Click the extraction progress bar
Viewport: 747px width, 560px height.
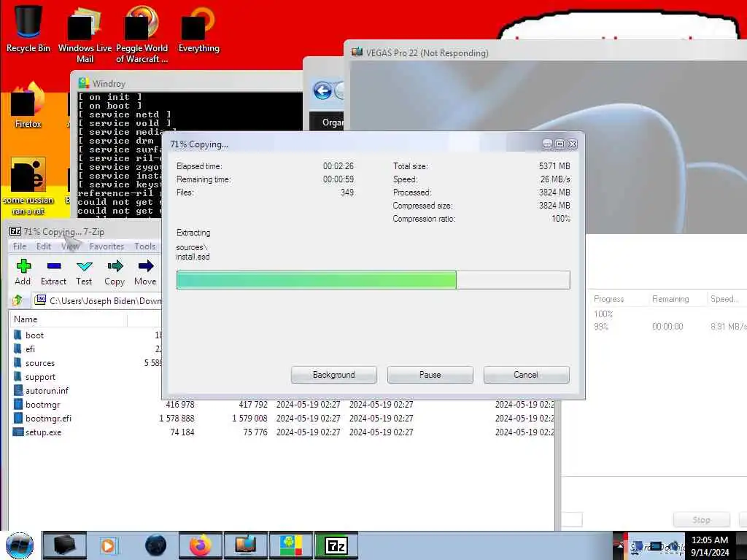(373, 280)
